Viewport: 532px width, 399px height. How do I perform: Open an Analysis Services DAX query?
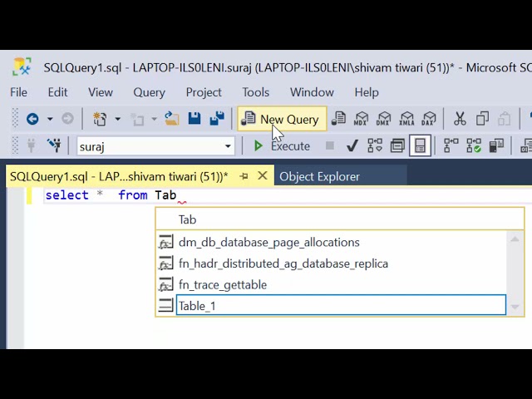pyautogui.click(x=429, y=119)
